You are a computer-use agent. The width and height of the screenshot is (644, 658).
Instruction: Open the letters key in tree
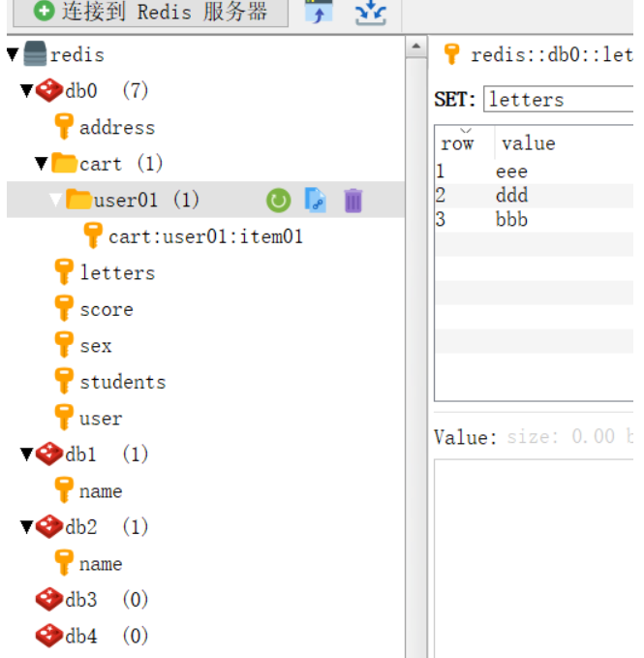click(117, 273)
